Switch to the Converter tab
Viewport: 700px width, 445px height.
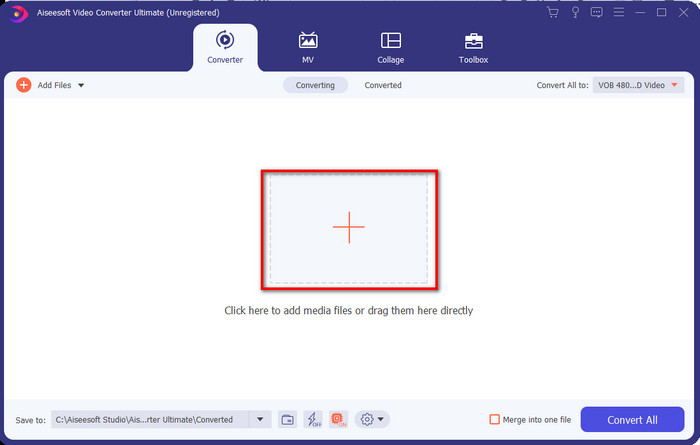[x=225, y=48]
